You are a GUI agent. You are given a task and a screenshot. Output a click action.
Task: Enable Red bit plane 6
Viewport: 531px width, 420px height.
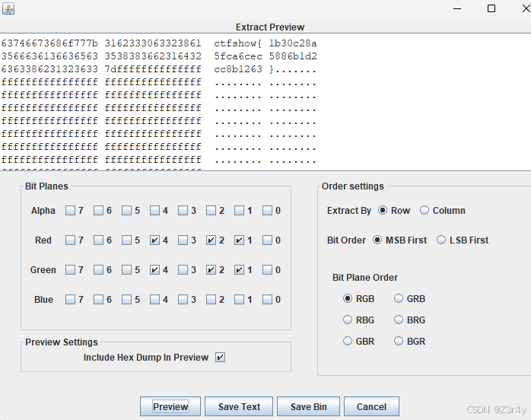pyautogui.click(x=98, y=240)
